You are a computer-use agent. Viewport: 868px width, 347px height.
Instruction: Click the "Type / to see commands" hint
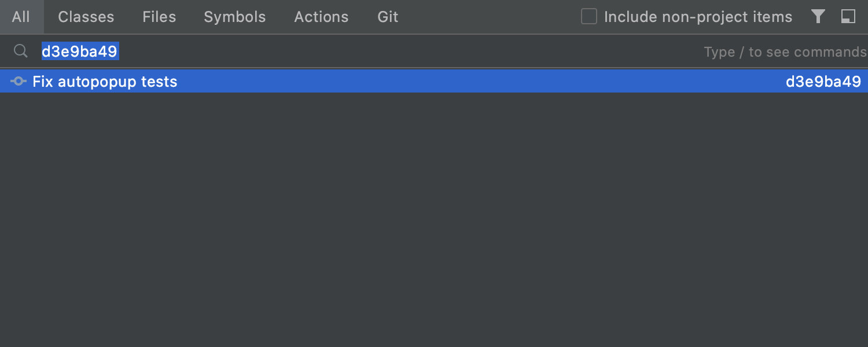pyautogui.click(x=785, y=52)
